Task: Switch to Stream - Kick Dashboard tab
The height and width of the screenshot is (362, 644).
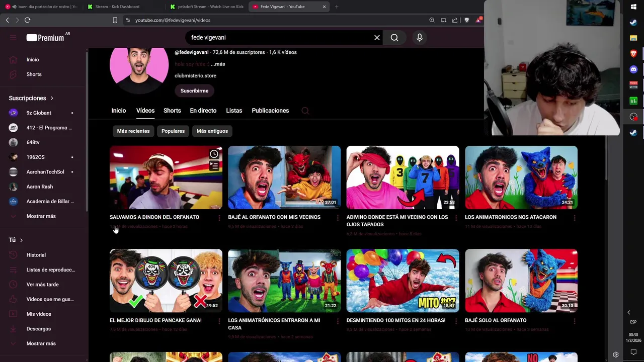Action: (117, 7)
